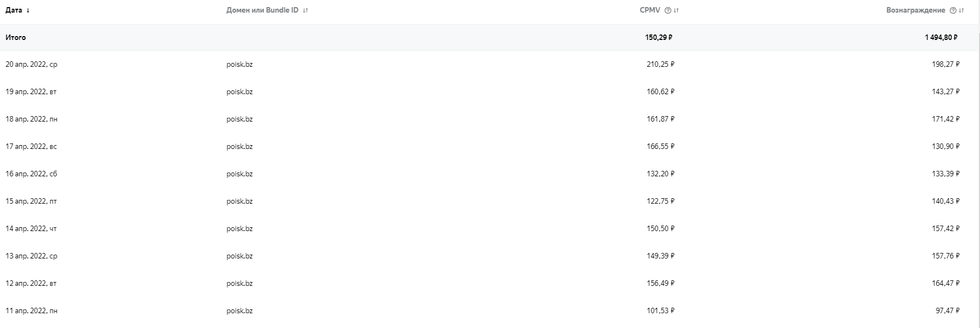980x328 pixels.
Task: Click the 17 апр. 2022, вс date cell
Action: [x=31, y=147]
